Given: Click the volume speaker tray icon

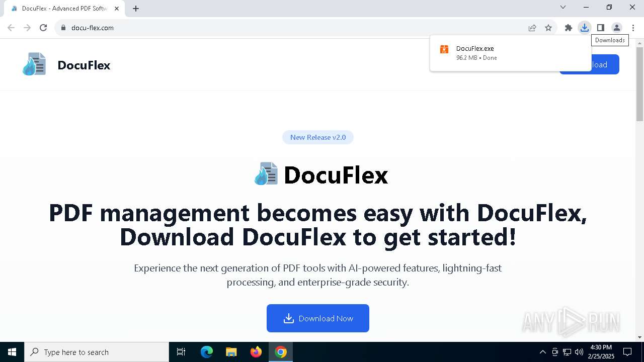Looking at the screenshot, I should point(579,352).
